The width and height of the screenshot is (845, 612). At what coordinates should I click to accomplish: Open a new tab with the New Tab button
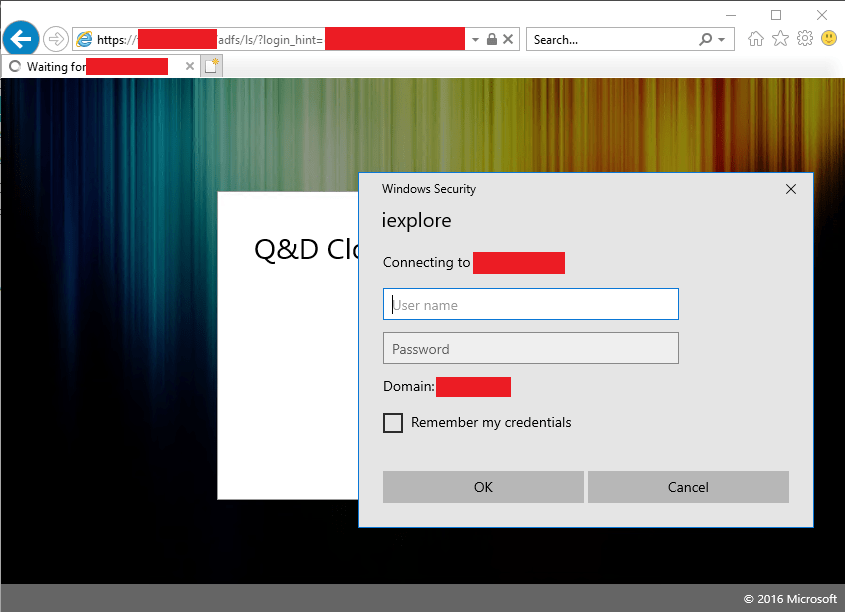tap(212, 66)
